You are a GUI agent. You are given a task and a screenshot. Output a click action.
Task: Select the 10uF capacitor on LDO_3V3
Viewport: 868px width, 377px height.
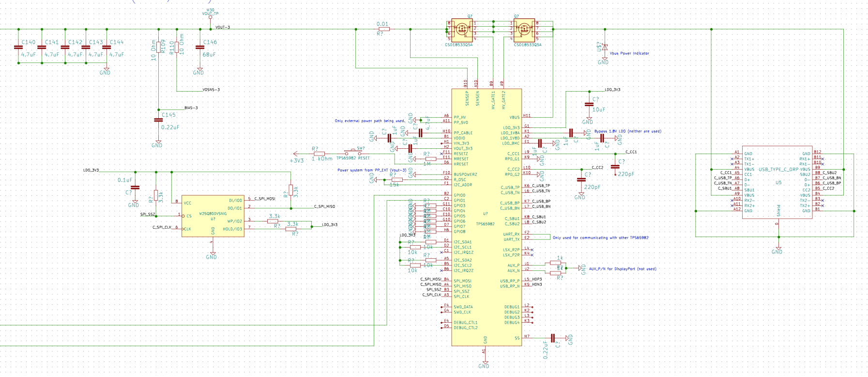589,104
